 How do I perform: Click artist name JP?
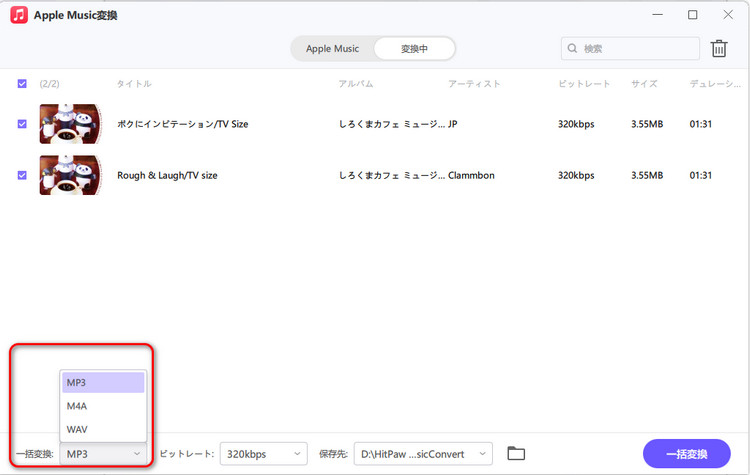click(x=452, y=124)
